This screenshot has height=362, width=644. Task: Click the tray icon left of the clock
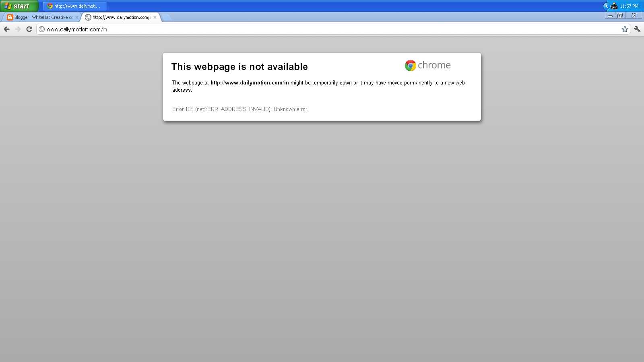614,6
